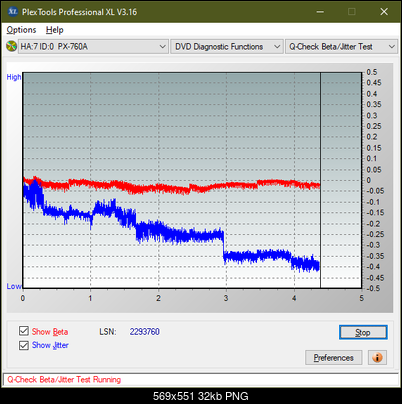Screen dimensions: 402x404
Task: Click the blue Show Jitter label text
Action: (x=50, y=345)
